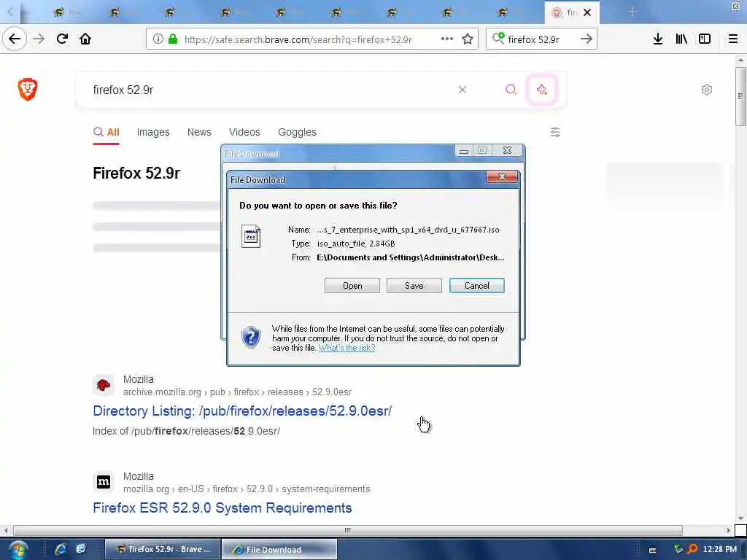The image size is (747, 560).
Task: Close the active Brave search tab
Action: [587, 12]
